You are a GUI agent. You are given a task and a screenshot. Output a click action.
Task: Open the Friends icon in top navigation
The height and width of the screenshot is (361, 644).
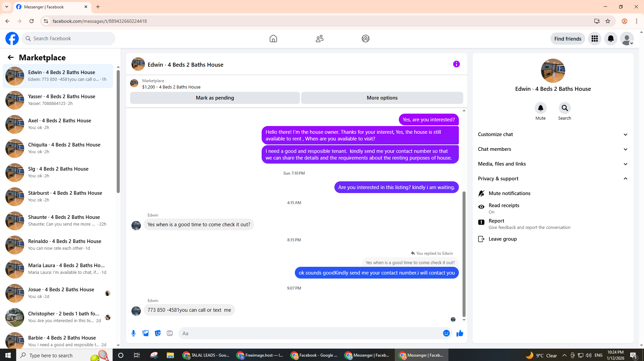[x=320, y=39]
